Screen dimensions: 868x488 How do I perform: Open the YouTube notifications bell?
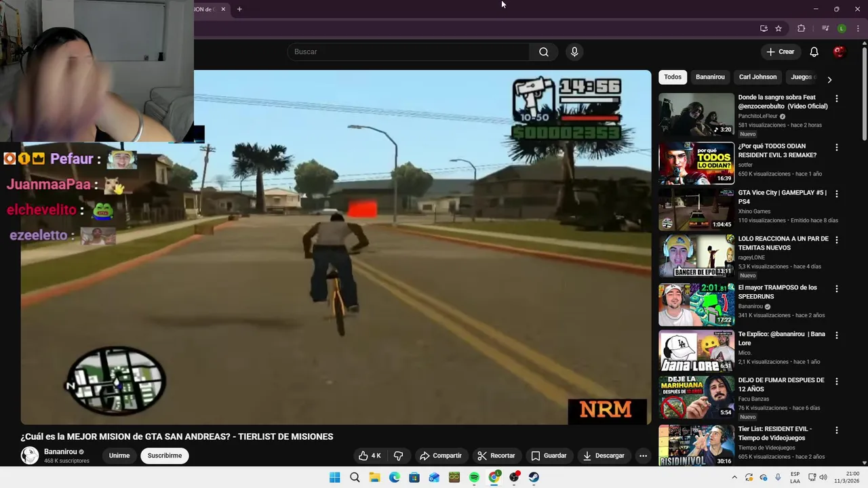click(814, 52)
